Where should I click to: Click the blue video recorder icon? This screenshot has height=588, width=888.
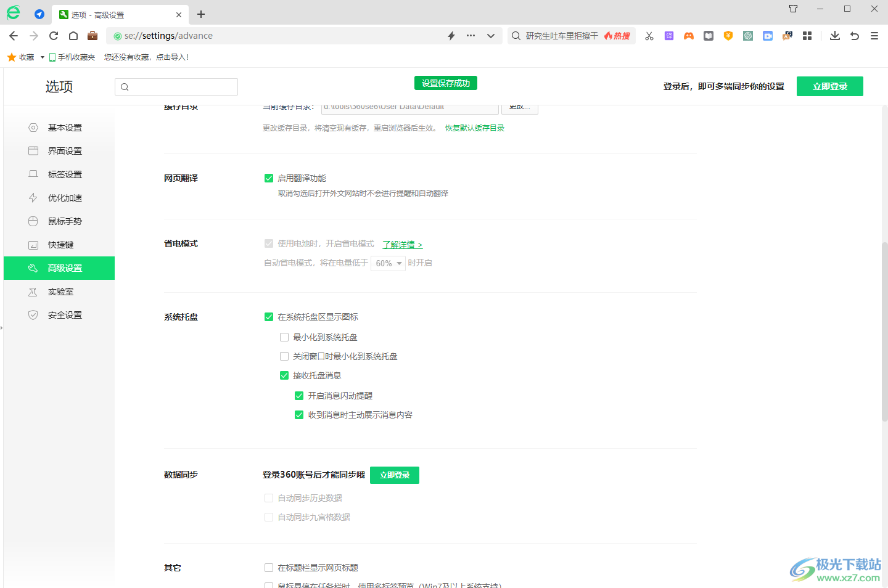pyautogui.click(x=768, y=36)
